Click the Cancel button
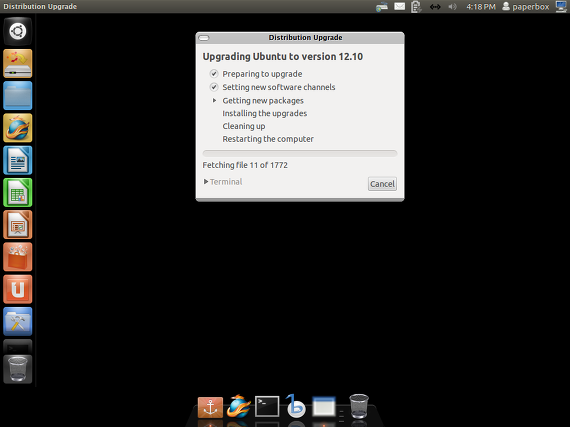The image size is (570, 427). tap(382, 184)
